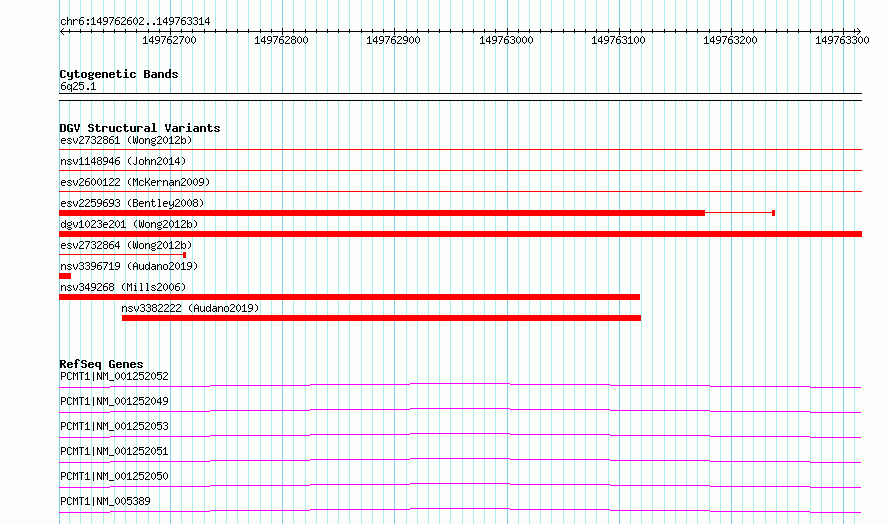
Task: Open variant esv2600122 (McKernan2009)
Action: click(135, 182)
